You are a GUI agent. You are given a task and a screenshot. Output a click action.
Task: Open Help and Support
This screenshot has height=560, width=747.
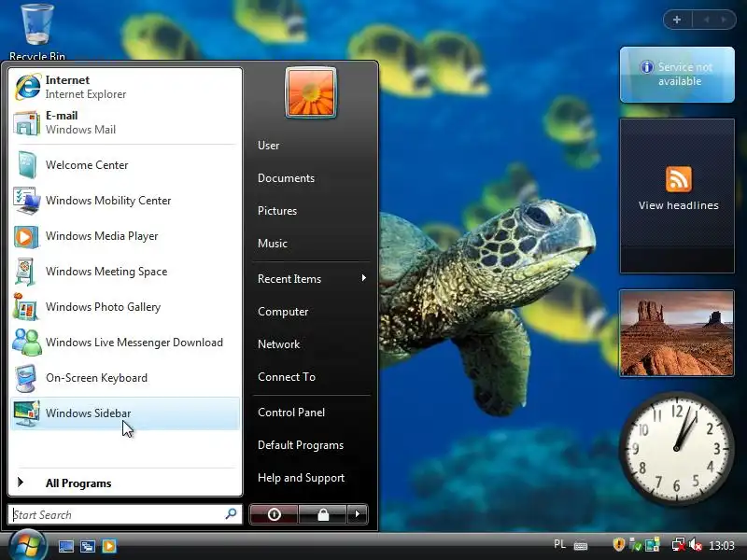click(x=311, y=478)
